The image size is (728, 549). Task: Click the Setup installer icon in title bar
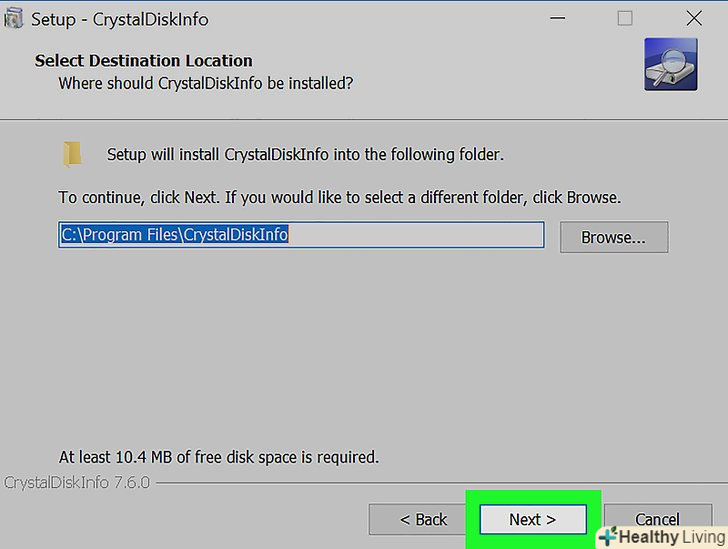click(x=13, y=19)
